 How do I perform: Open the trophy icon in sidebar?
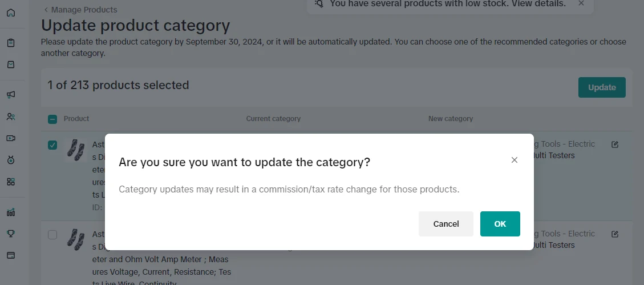[x=11, y=233]
